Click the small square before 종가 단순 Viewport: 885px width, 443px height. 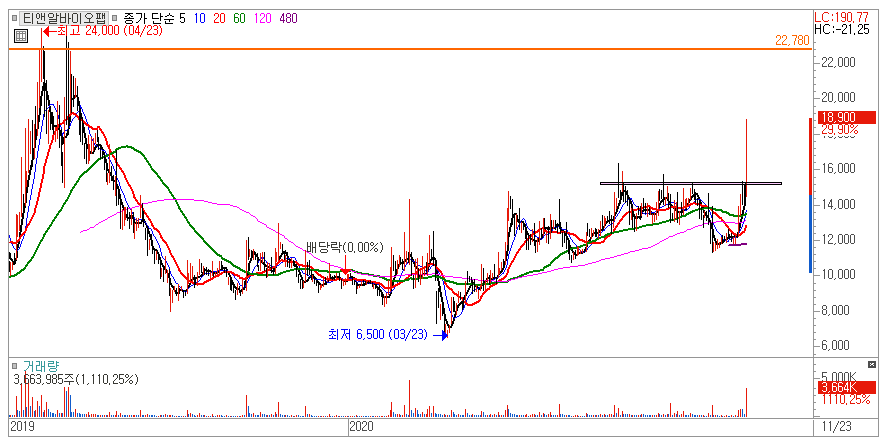pos(115,18)
